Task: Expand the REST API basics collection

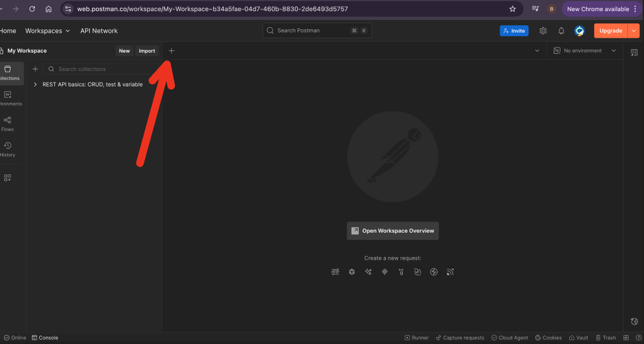Action: click(35, 85)
